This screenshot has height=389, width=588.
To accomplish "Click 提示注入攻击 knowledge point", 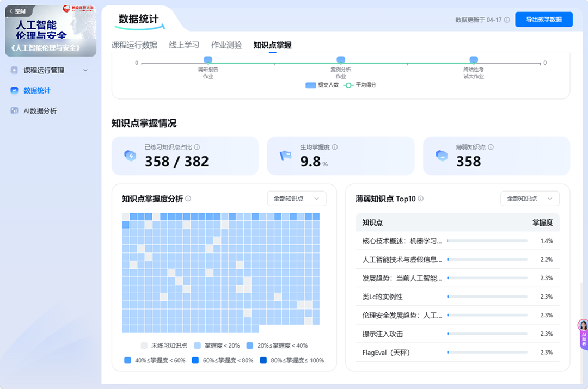I will tap(383, 334).
